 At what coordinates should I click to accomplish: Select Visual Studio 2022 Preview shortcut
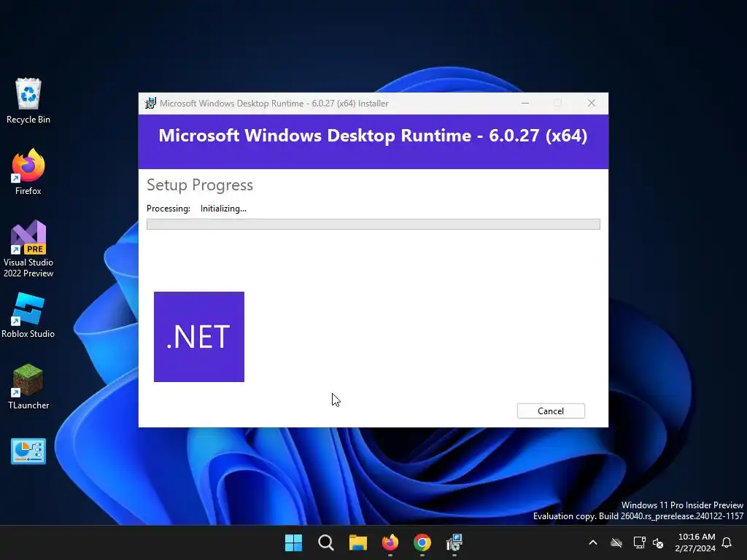click(28, 249)
